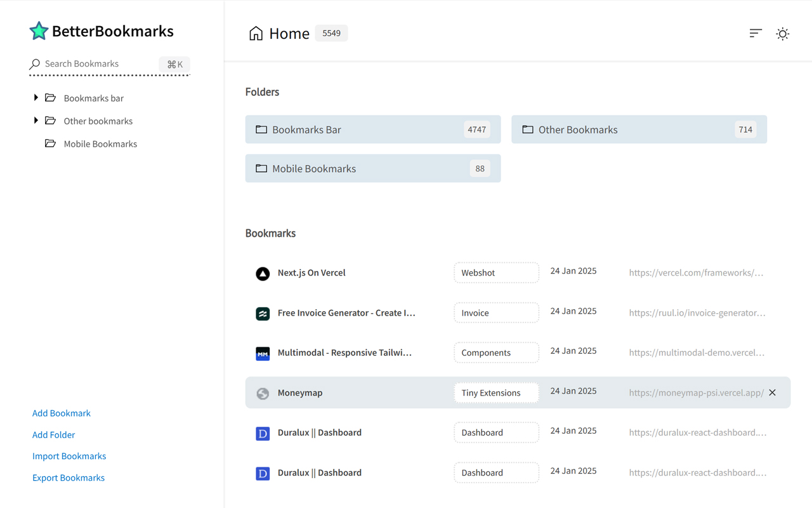Screen dimensions: 812x508
Task: Click the Tiny Extensions folder tag
Action: pos(496,392)
